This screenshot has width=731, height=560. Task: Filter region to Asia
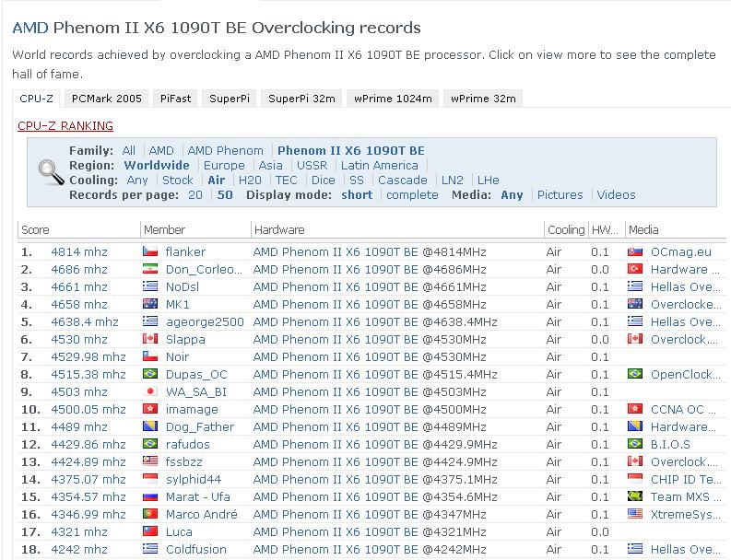pyautogui.click(x=270, y=166)
